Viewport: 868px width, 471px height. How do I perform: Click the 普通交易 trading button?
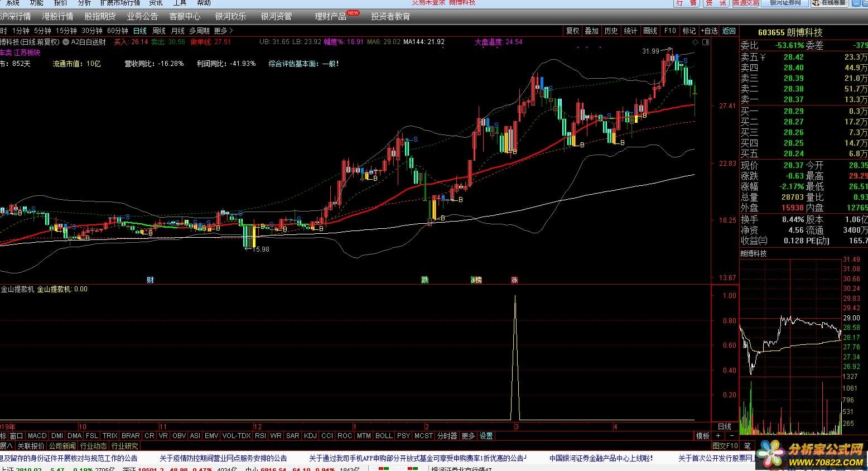(746, 3)
